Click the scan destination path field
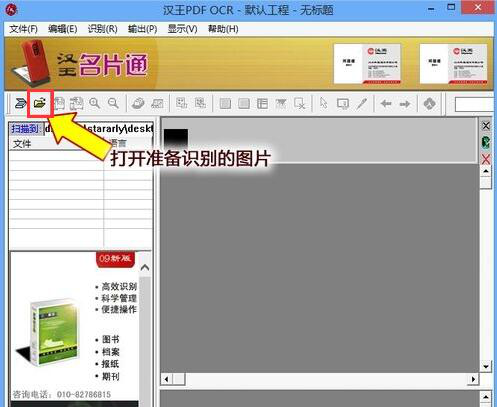The height and width of the screenshot is (407, 497). pos(99,129)
